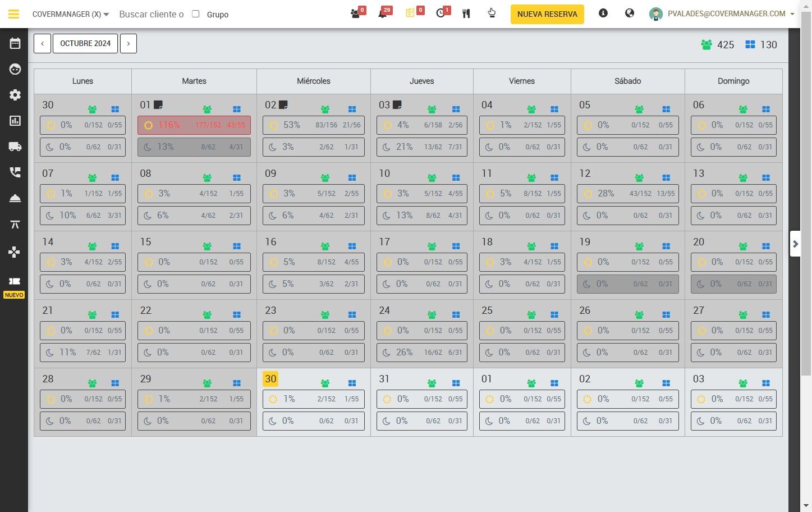
Task: Click the info circle icon
Action: [603, 13]
